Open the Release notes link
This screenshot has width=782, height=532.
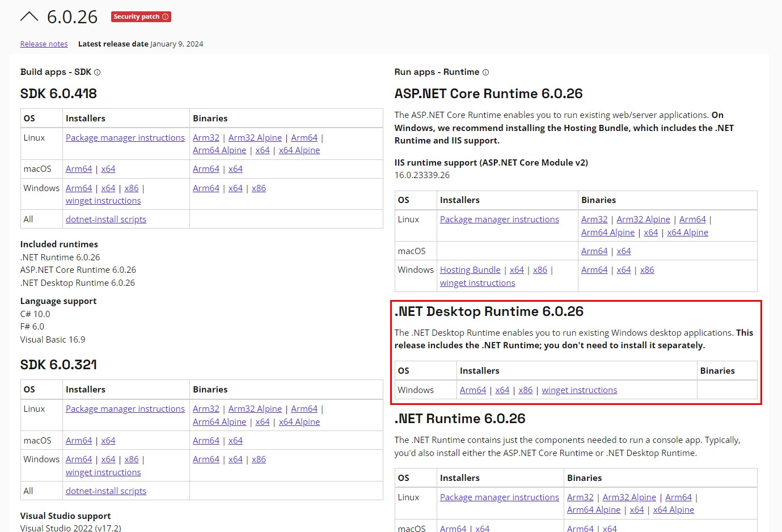point(44,44)
